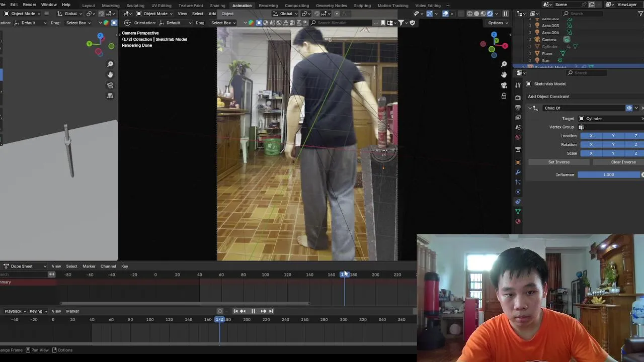Screen dimensions: 644x362
Task: Open Dope Sheet mode dropdown
Action: pyautogui.click(x=25, y=266)
